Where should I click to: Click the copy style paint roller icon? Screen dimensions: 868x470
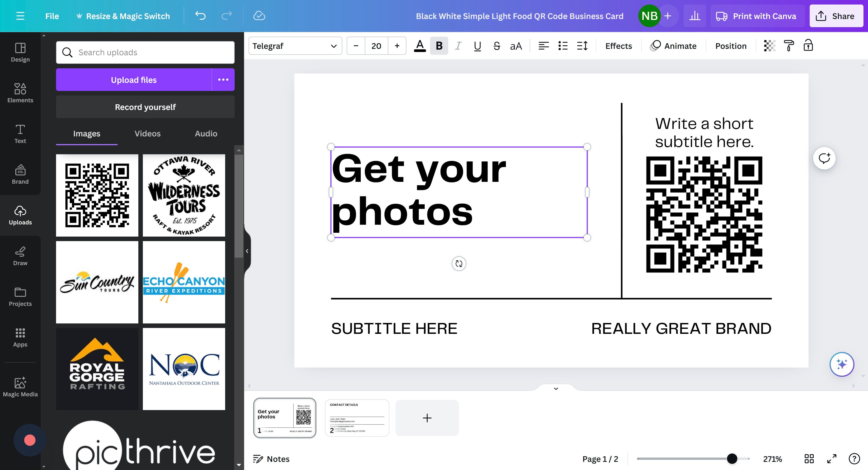[788, 46]
